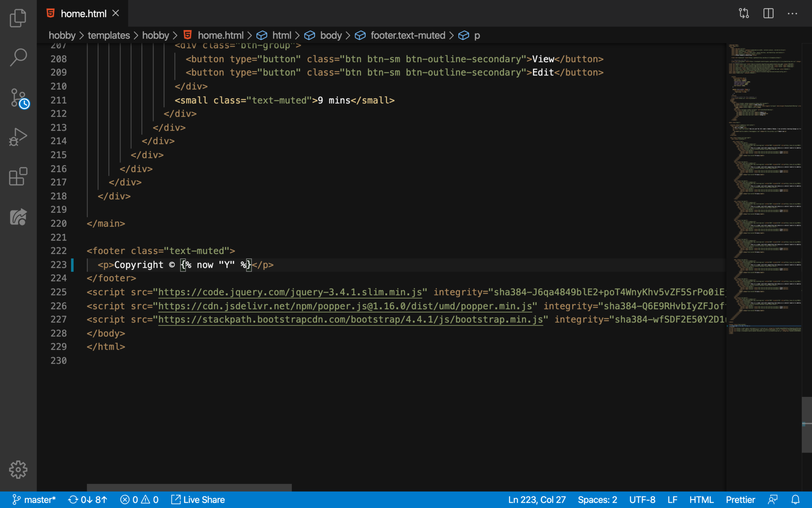
Task: Click the first hobby breadcrumb
Action: click(62, 35)
